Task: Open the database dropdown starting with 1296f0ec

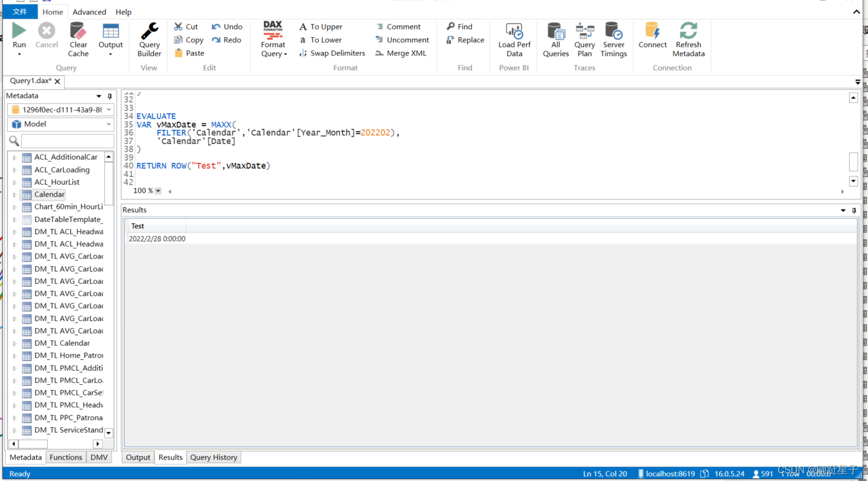Action: pyautogui.click(x=60, y=110)
